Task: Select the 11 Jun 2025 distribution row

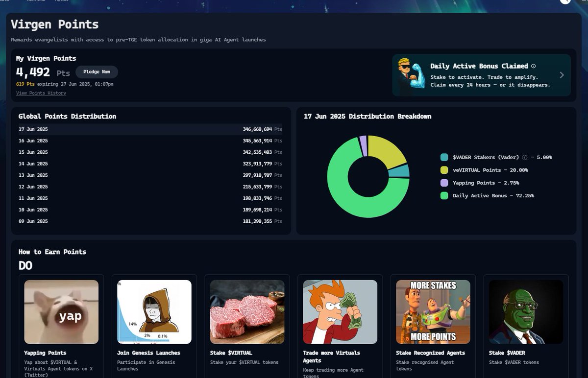Action: click(x=150, y=198)
